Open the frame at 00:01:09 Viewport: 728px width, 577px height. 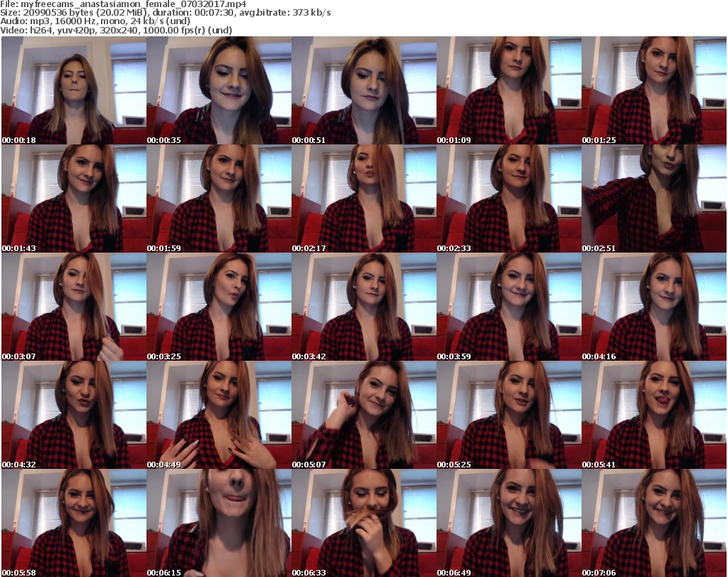tap(509, 90)
